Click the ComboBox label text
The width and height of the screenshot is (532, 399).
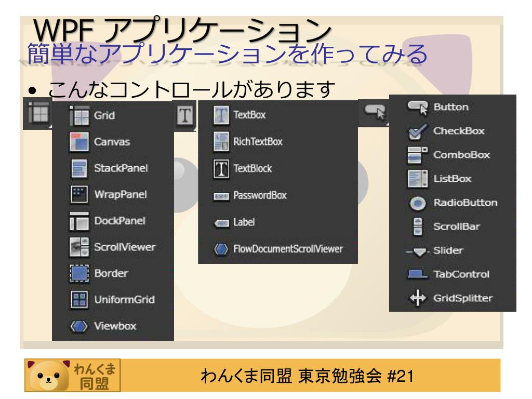point(462,155)
